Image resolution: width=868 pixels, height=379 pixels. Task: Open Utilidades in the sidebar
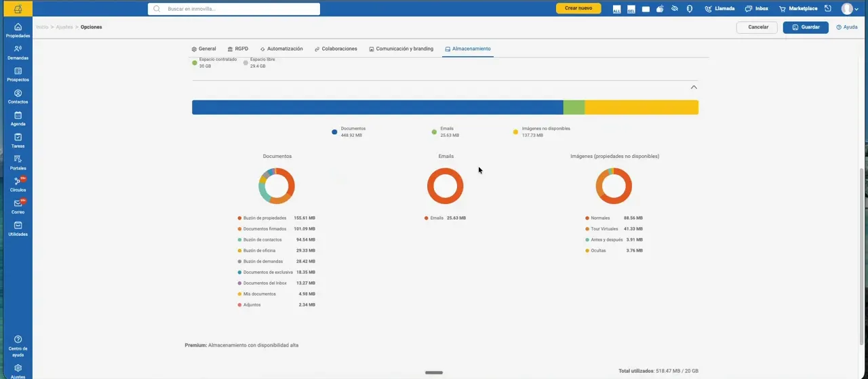point(18,228)
